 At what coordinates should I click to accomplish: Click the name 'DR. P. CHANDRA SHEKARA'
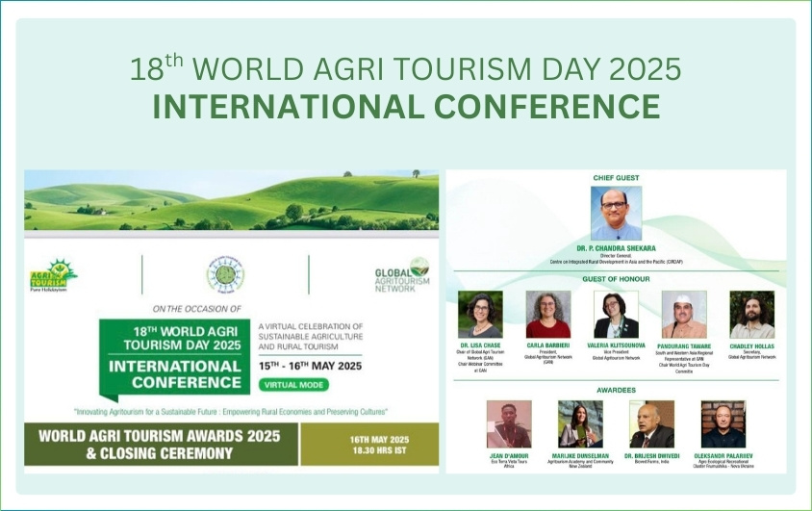[x=617, y=248]
